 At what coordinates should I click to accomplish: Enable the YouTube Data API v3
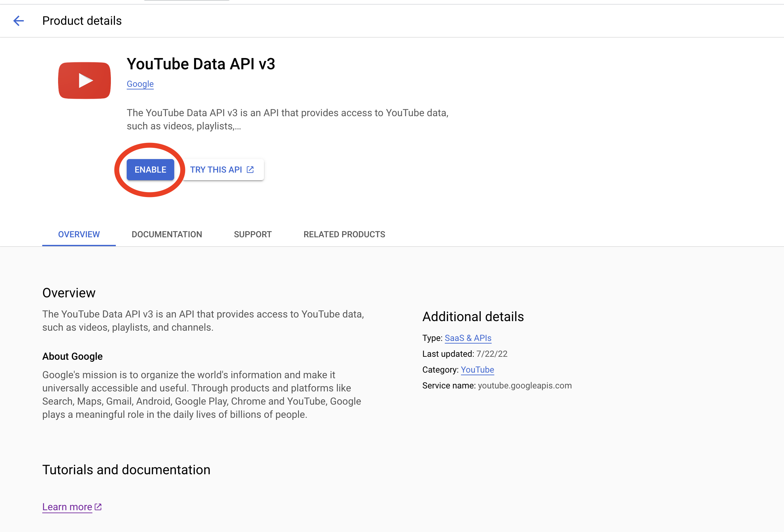point(150,169)
